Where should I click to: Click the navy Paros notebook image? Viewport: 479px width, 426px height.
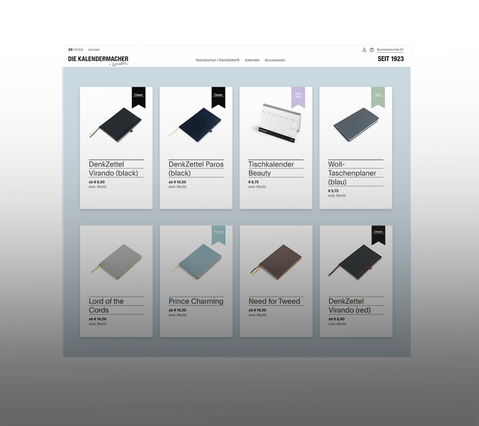(195, 125)
